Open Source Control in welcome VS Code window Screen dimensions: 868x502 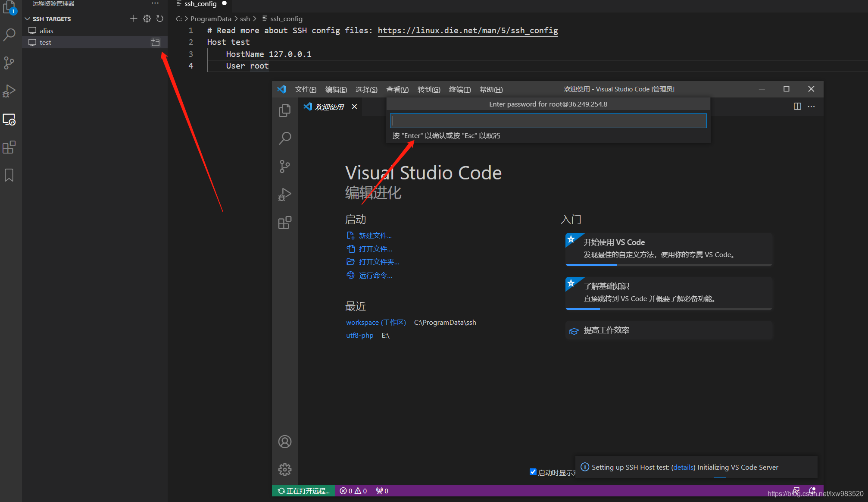click(x=285, y=166)
